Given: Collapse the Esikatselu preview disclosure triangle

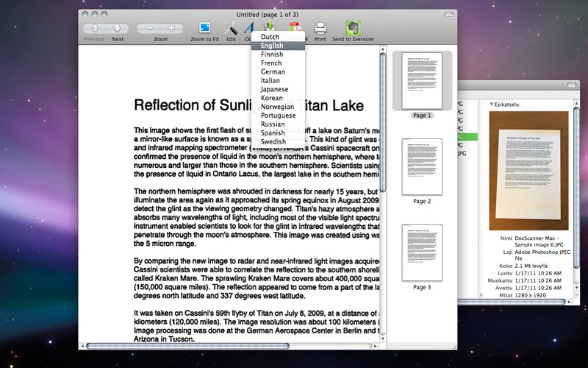Looking at the screenshot, I should tap(492, 105).
